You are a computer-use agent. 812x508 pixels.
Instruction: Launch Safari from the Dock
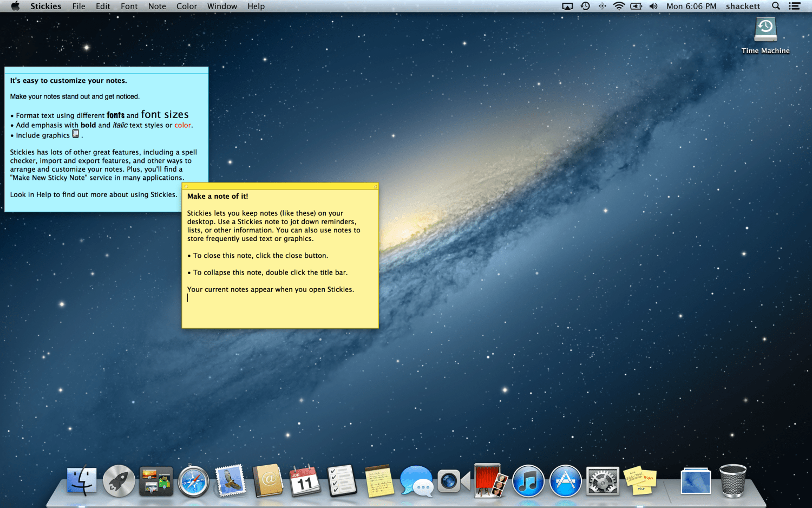point(193,481)
